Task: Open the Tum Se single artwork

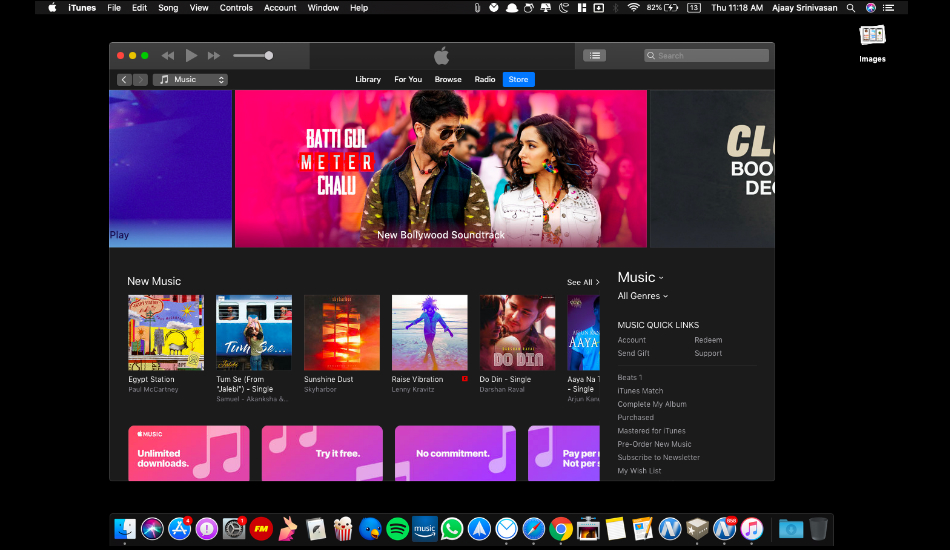Action: (x=254, y=333)
